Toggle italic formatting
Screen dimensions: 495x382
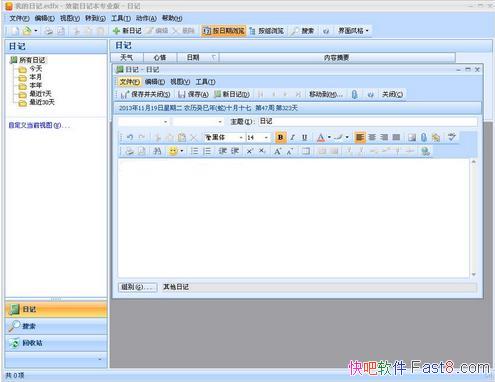(293, 137)
